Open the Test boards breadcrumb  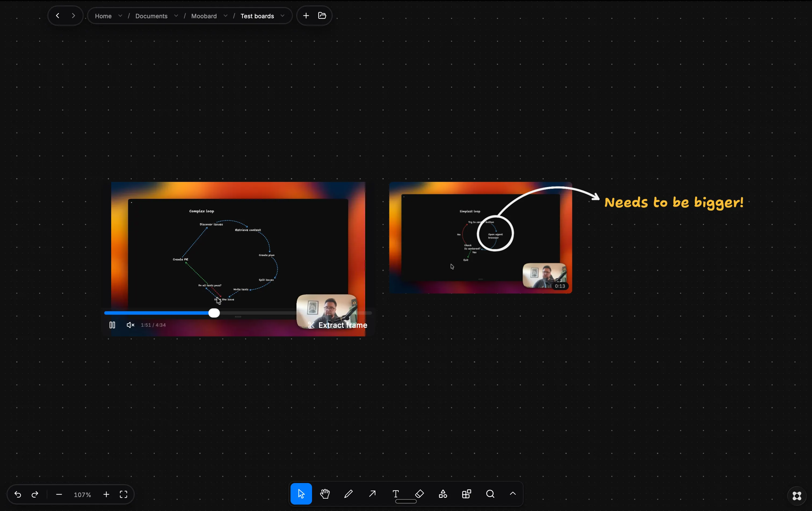[257, 16]
